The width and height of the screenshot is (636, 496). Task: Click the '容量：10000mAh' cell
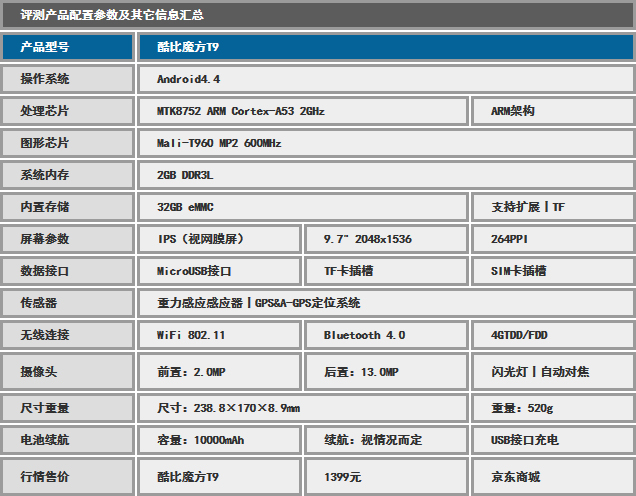point(219,440)
